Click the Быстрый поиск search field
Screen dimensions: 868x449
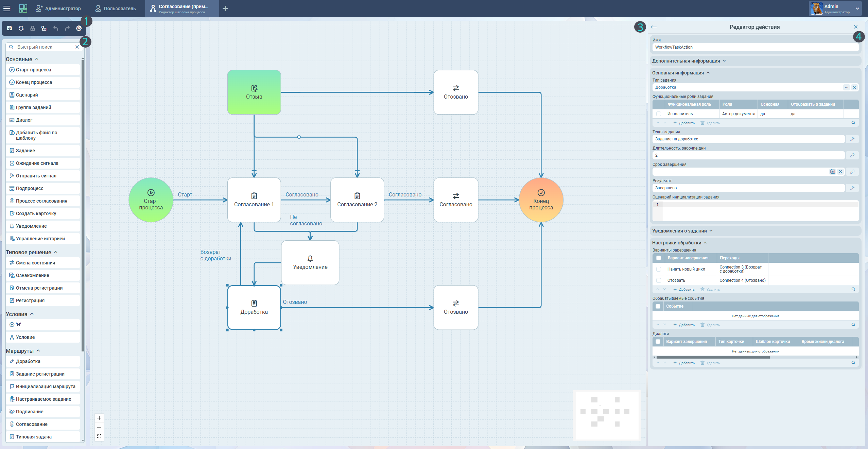pyautogui.click(x=44, y=47)
